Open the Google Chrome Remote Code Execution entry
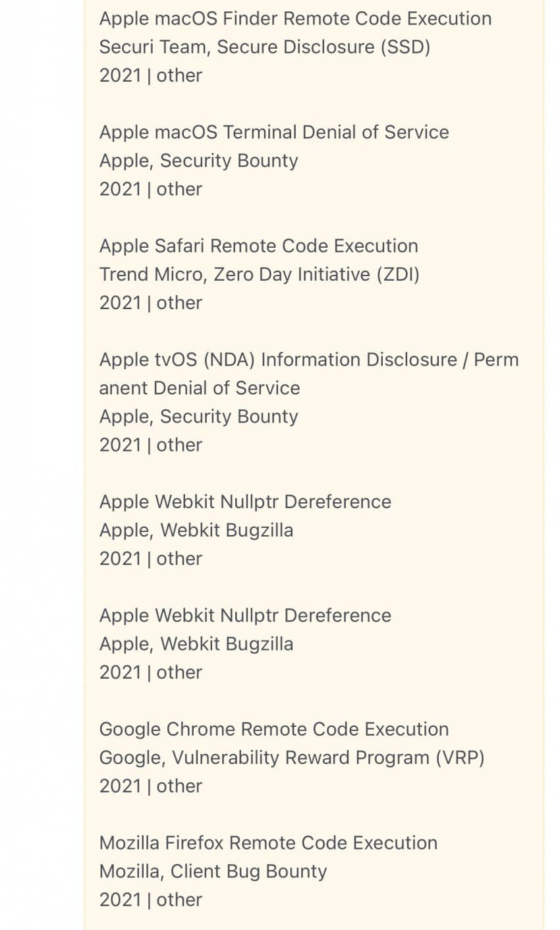 pyautogui.click(x=274, y=729)
